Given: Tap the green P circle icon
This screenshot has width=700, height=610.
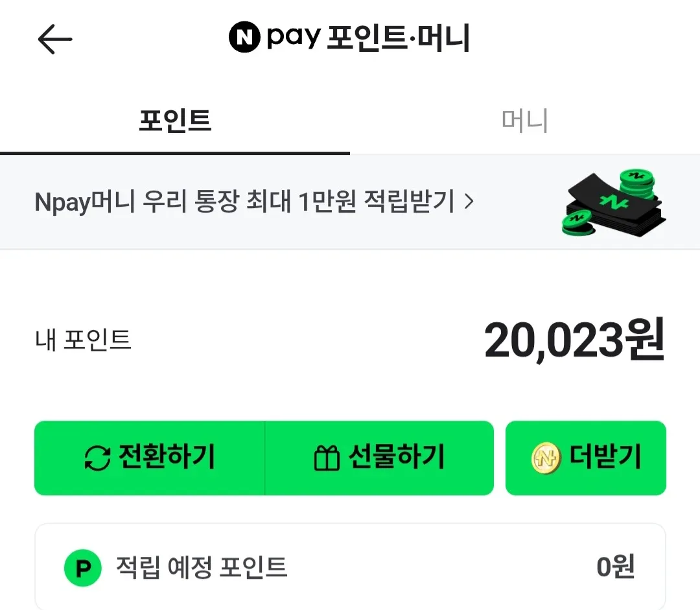Looking at the screenshot, I should (x=83, y=569).
